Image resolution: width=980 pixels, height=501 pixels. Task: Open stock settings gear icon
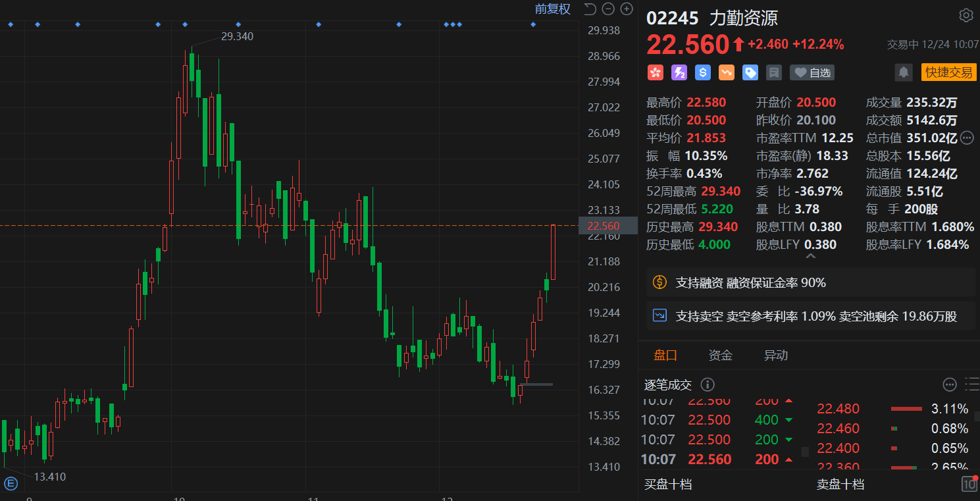pos(966,15)
